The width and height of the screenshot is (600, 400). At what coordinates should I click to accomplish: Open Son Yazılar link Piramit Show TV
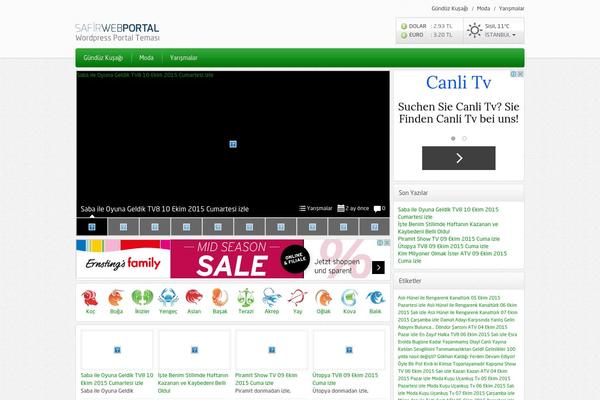(x=448, y=239)
